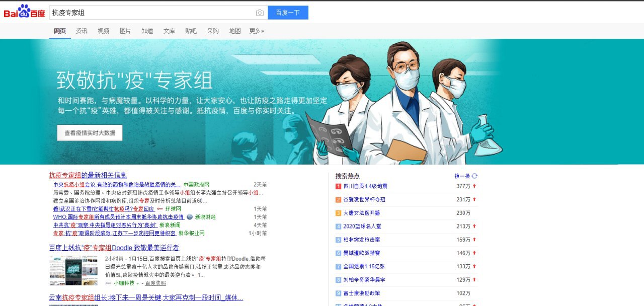Switch to the 地图 tab
The height and width of the screenshot is (306, 644).
(235, 31)
